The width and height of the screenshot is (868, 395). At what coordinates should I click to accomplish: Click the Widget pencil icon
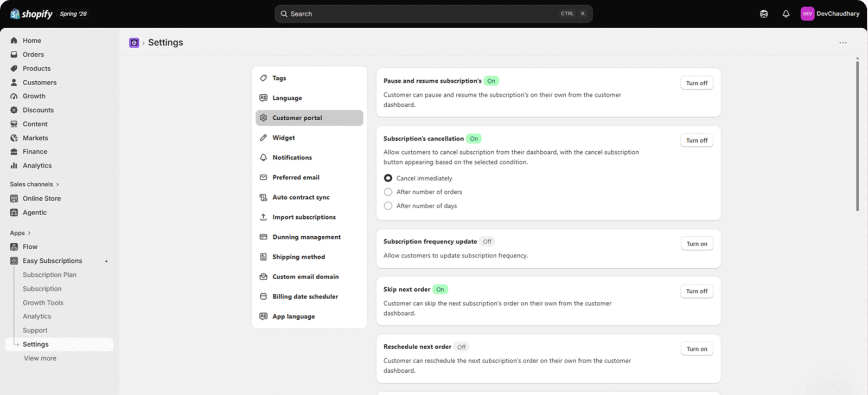click(263, 138)
